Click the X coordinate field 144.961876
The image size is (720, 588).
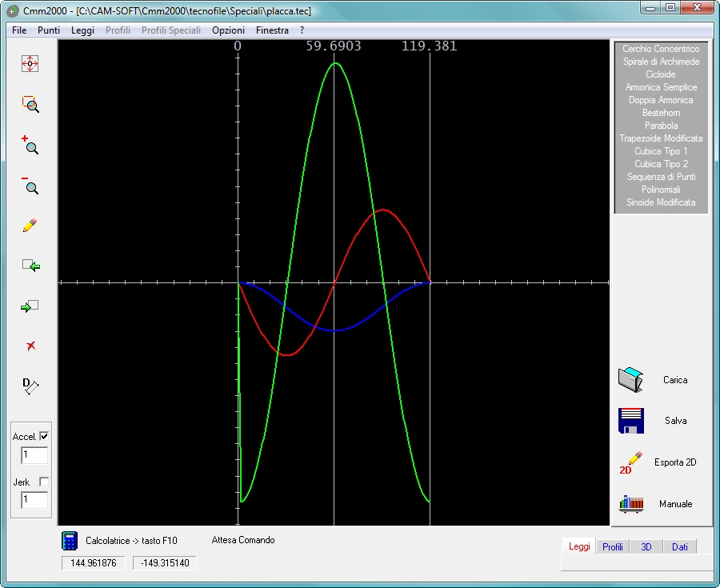coord(94,563)
